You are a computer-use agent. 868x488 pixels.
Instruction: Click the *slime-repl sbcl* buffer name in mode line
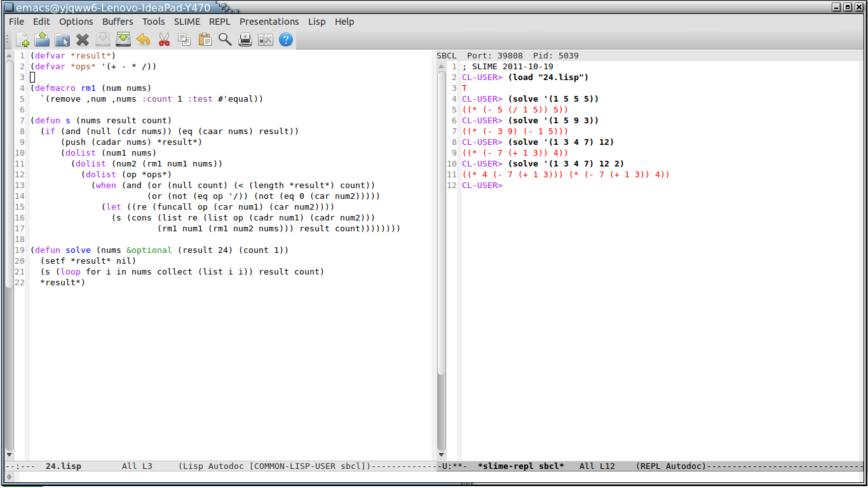pyautogui.click(x=521, y=466)
